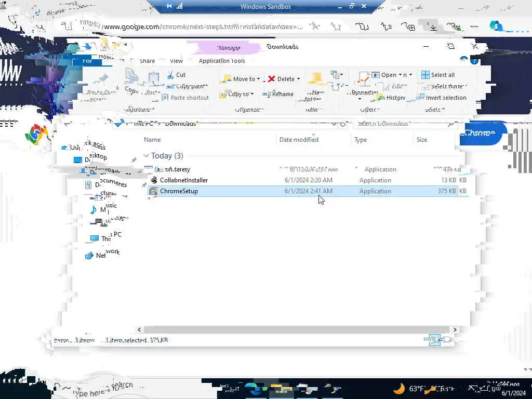Click the horizontal scrollbar track
Image resolution: width=532 pixels, height=399 pixels.
[x=297, y=329]
